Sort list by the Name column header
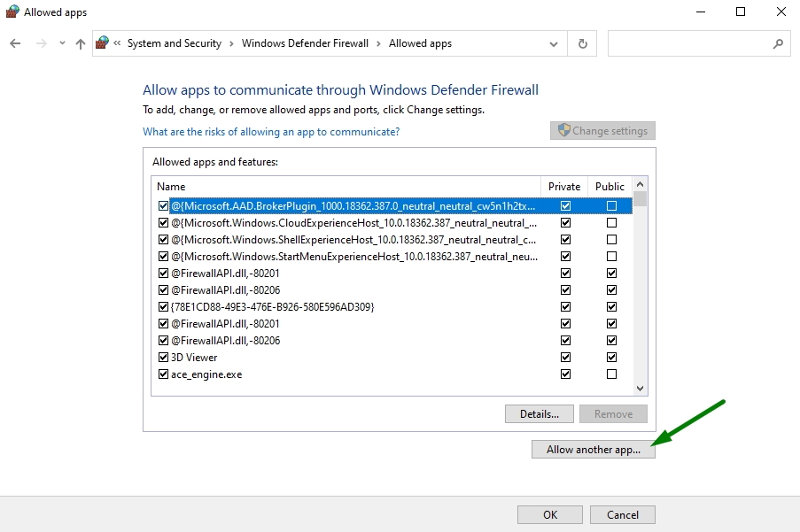 [346, 187]
